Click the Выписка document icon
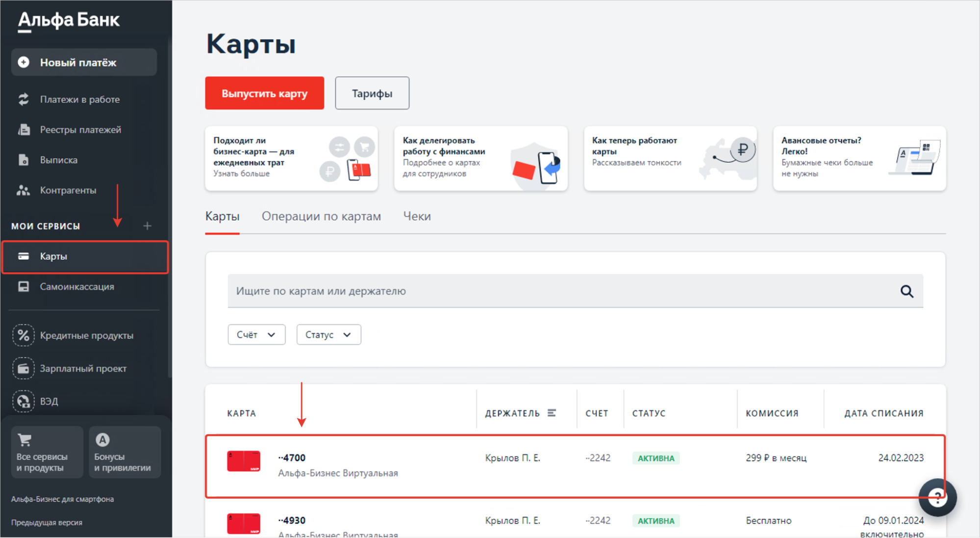Viewport: 980px width, 538px height. pyautogui.click(x=24, y=160)
